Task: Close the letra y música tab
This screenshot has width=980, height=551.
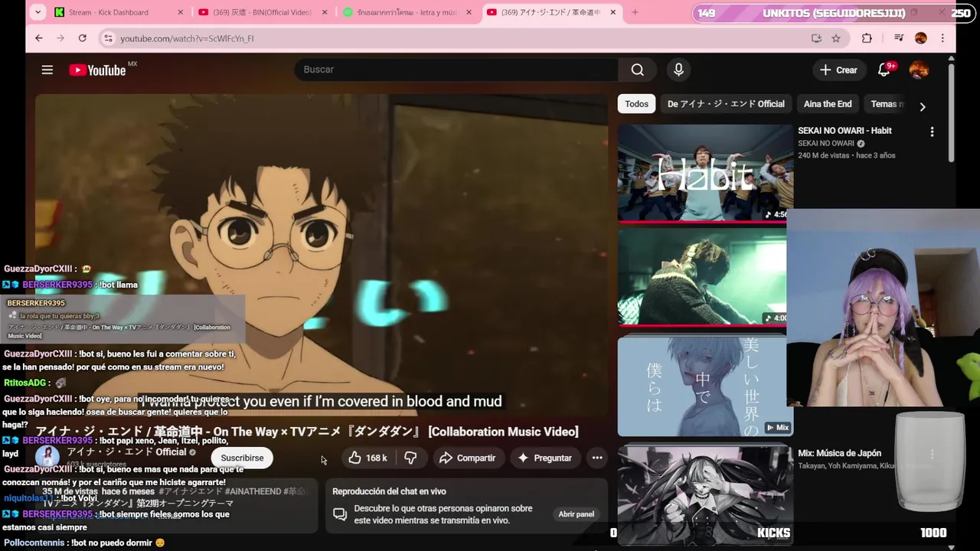Action: click(469, 12)
